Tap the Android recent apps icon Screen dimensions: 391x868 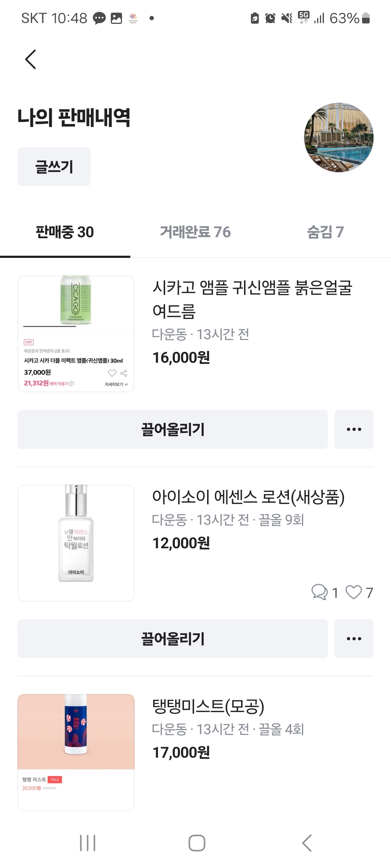[x=88, y=843]
